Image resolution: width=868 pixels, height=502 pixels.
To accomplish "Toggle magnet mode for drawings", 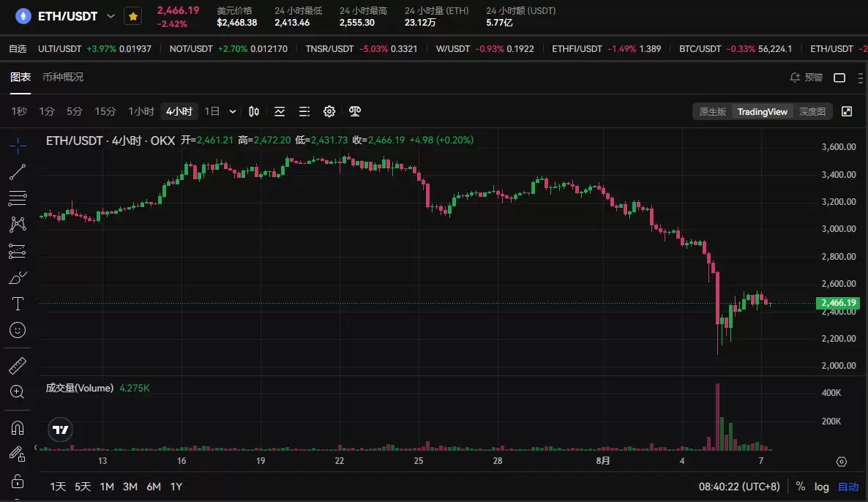I will (x=18, y=427).
